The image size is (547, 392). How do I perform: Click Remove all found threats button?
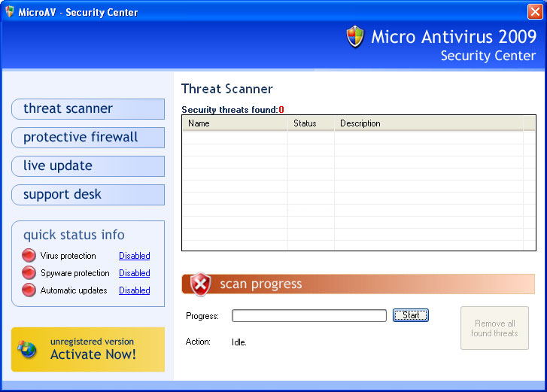494,328
